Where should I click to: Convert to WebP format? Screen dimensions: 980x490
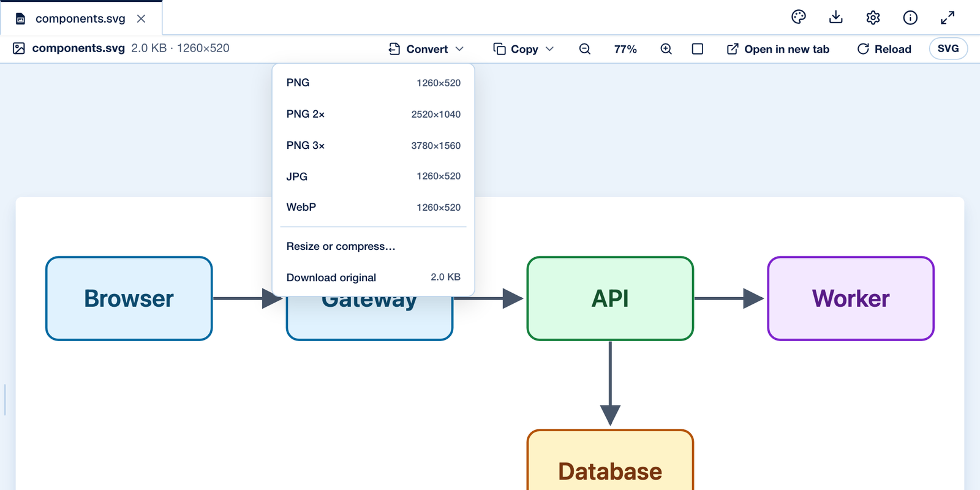[x=374, y=207]
